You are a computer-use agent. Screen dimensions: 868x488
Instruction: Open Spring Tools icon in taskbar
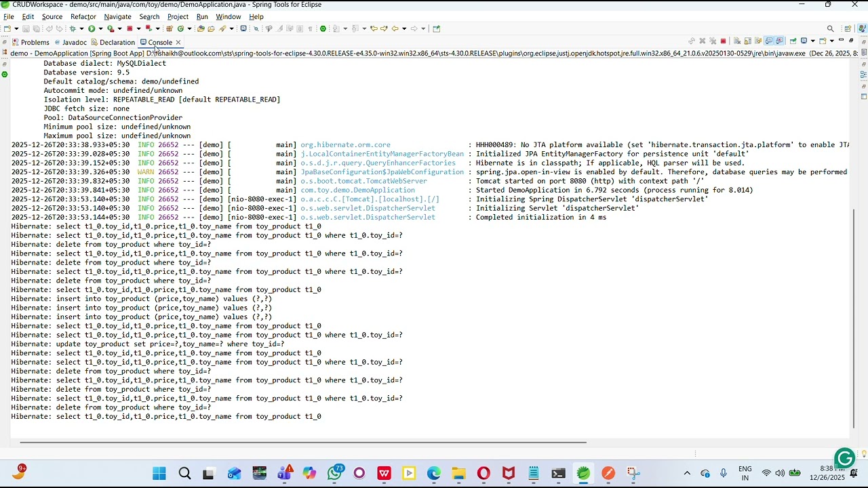[583, 473]
